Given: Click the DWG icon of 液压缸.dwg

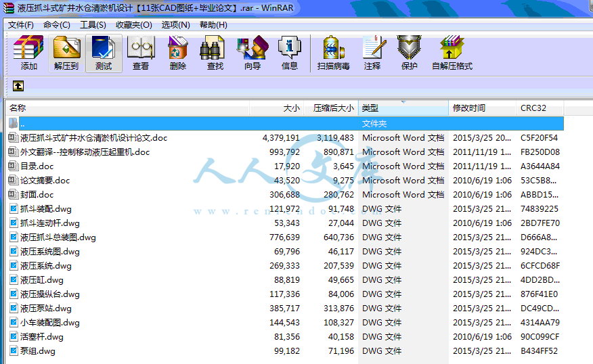Looking at the screenshot, I should (14, 279).
